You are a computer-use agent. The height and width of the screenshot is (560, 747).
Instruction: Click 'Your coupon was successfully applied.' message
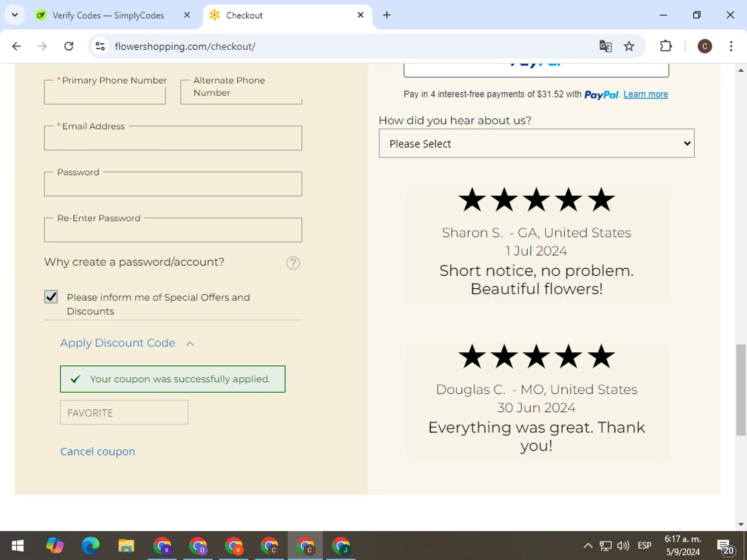coord(172,379)
